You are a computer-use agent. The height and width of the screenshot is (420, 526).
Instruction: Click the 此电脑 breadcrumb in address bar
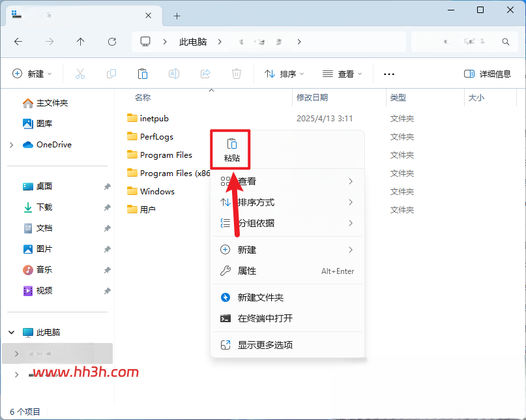192,42
